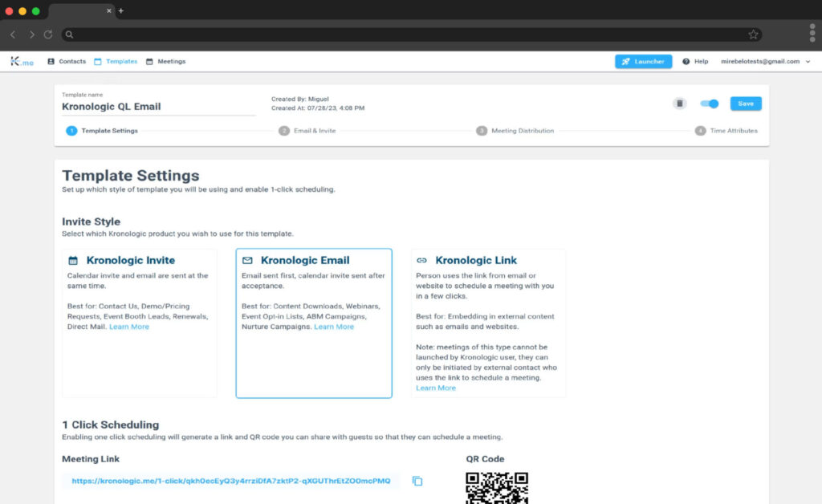Click the chain icon on Kronologic Link
Screen dimensions: 822x504
point(421,260)
